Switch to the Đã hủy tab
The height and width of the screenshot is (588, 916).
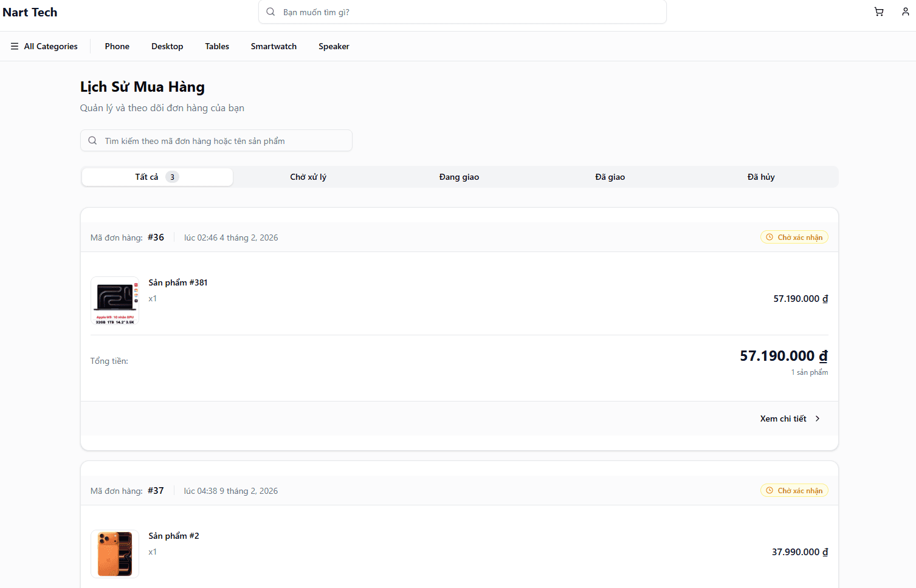click(x=760, y=177)
